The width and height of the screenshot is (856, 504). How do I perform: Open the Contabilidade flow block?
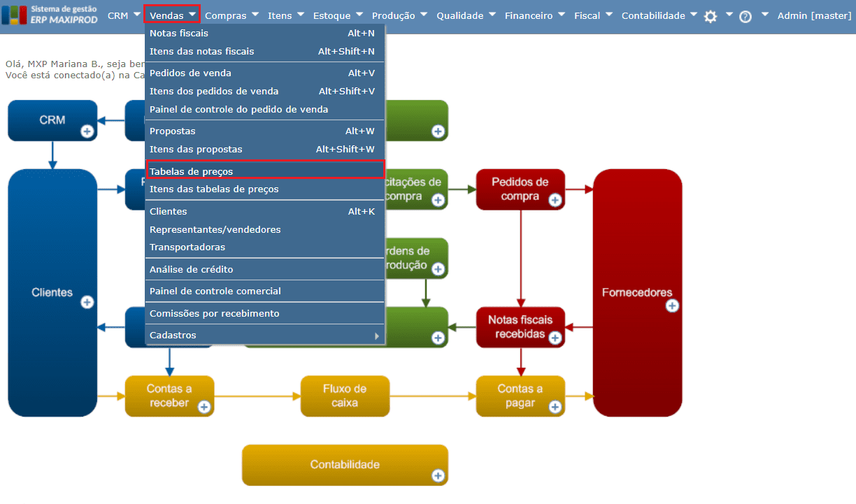point(345,465)
